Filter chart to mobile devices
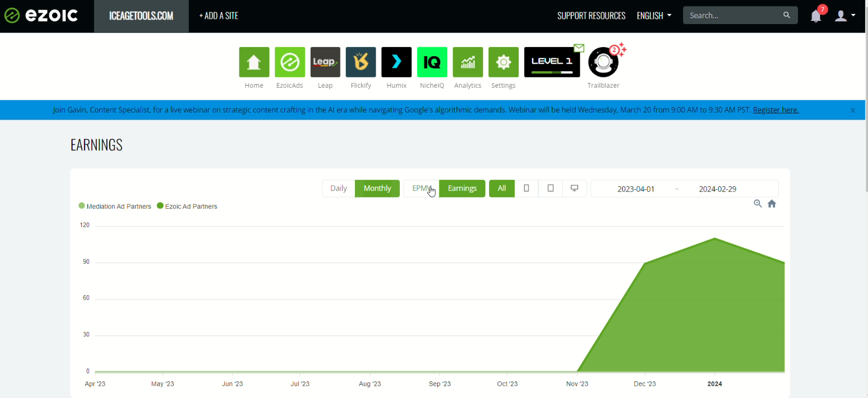868x398 pixels. (x=526, y=188)
